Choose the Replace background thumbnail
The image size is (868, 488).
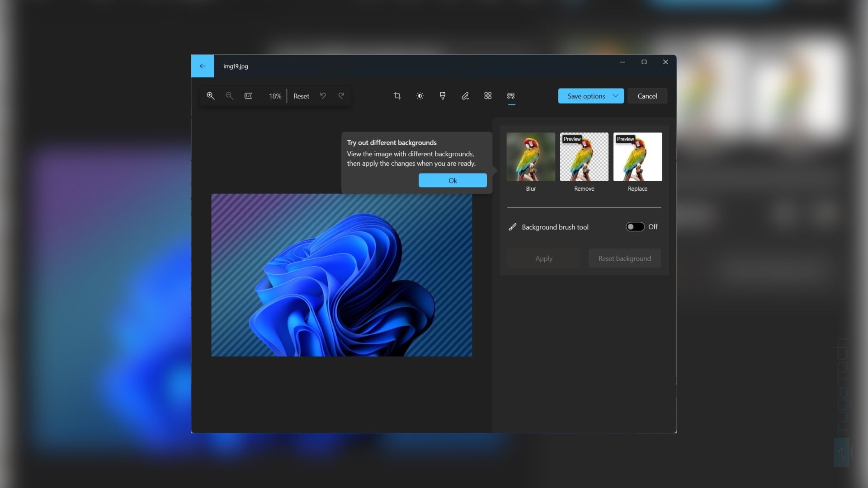tap(637, 157)
